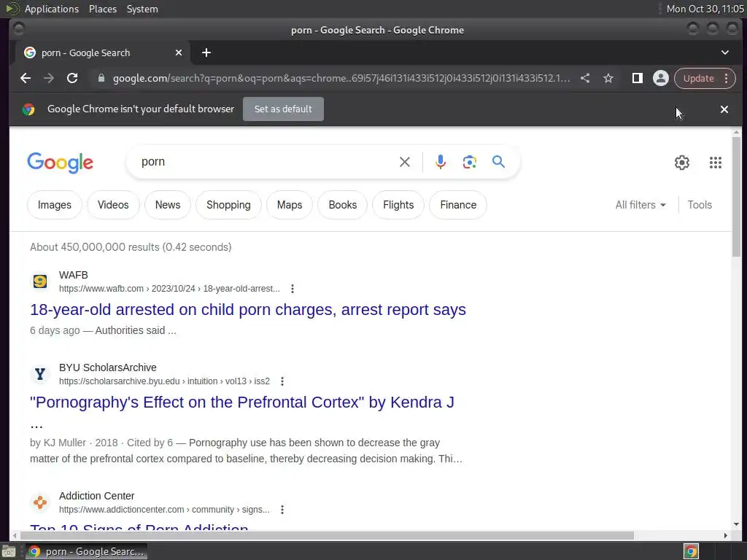Viewport: 747px width, 560px height.
Task: Go to the Google logo homepage
Action: pos(60,163)
